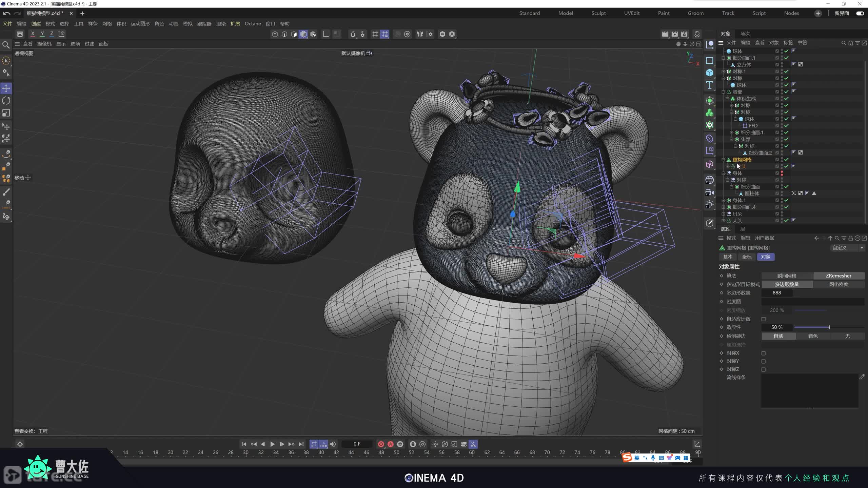
Task: Select the Scale tool in left toolbar
Action: pos(6,113)
